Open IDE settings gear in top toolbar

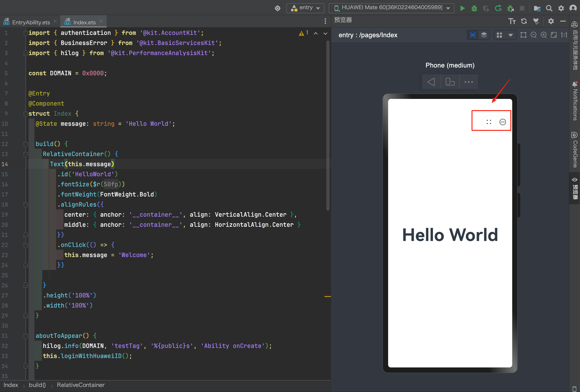coord(561,8)
